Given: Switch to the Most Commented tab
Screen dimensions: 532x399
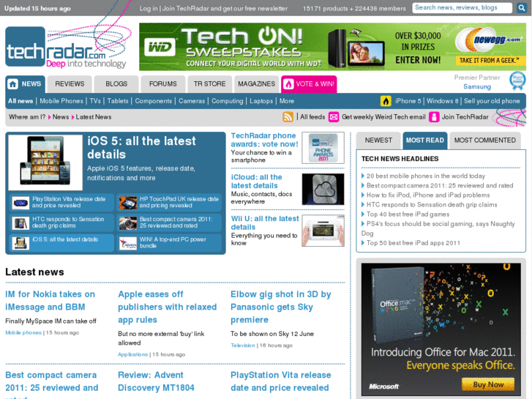Looking at the screenshot, I should (x=485, y=141).
